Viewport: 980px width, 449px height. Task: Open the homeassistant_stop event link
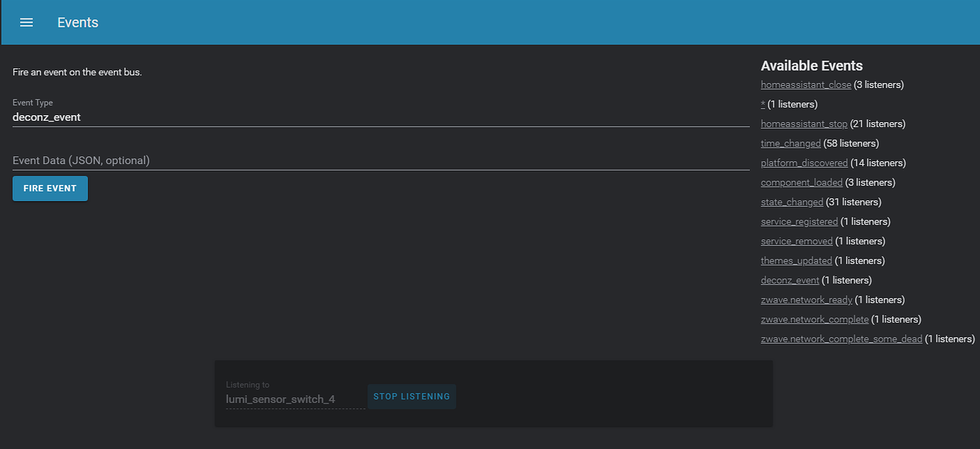click(x=803, y=123)
